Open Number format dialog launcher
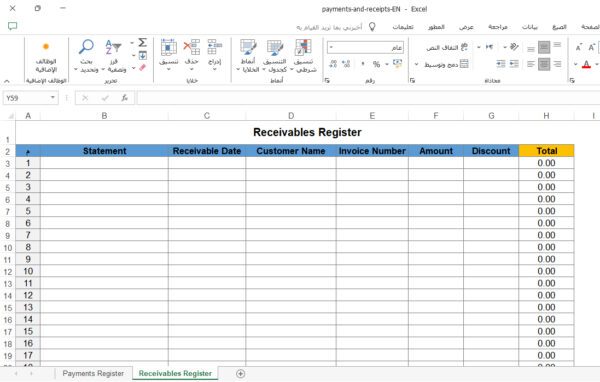This screenshot has height=382, width=600. click(x=327, y=80)
